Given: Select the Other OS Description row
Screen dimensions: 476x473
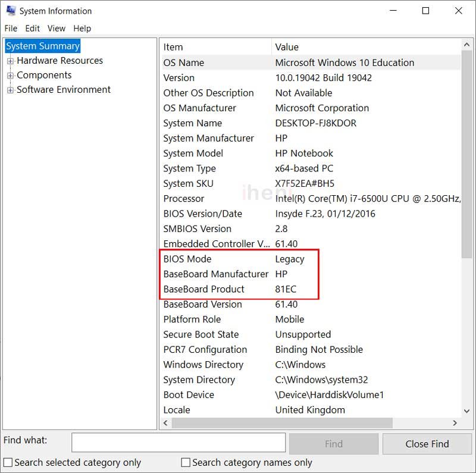Looking at the screenshot, I should pos(310,93).
